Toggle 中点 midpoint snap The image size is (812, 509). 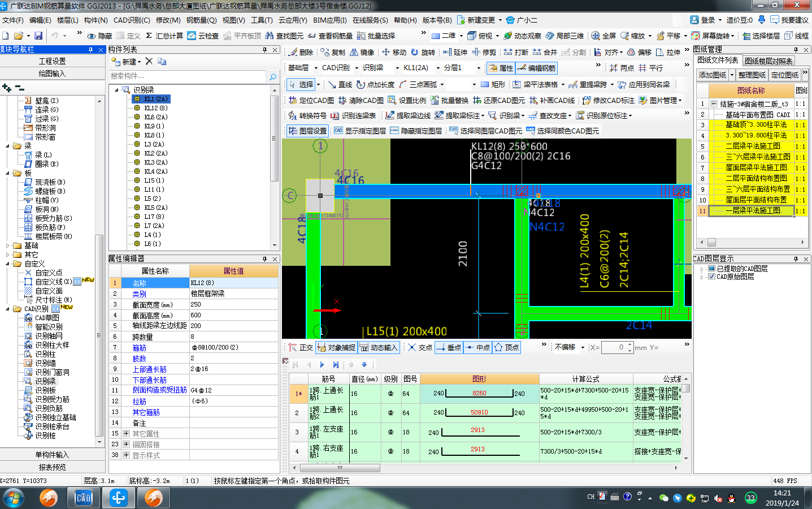(x=477, y=347)
